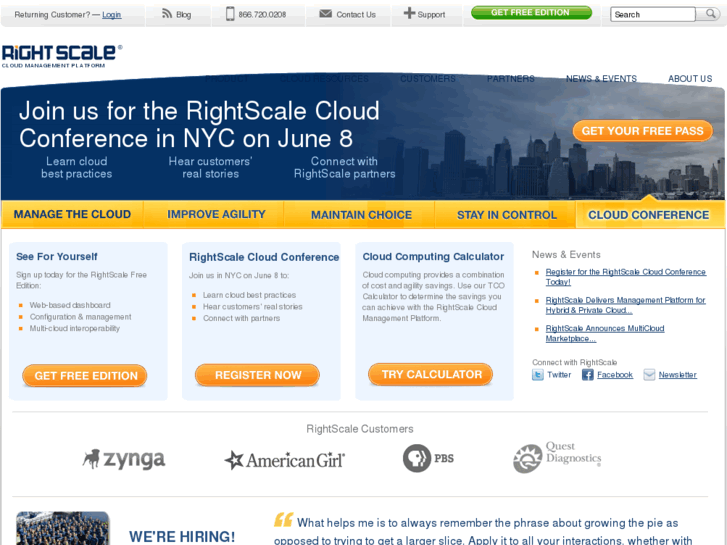Click the Hear customers' real stories bullet
The height and width of the screenshot is (545, 727).
click(253, 307)
